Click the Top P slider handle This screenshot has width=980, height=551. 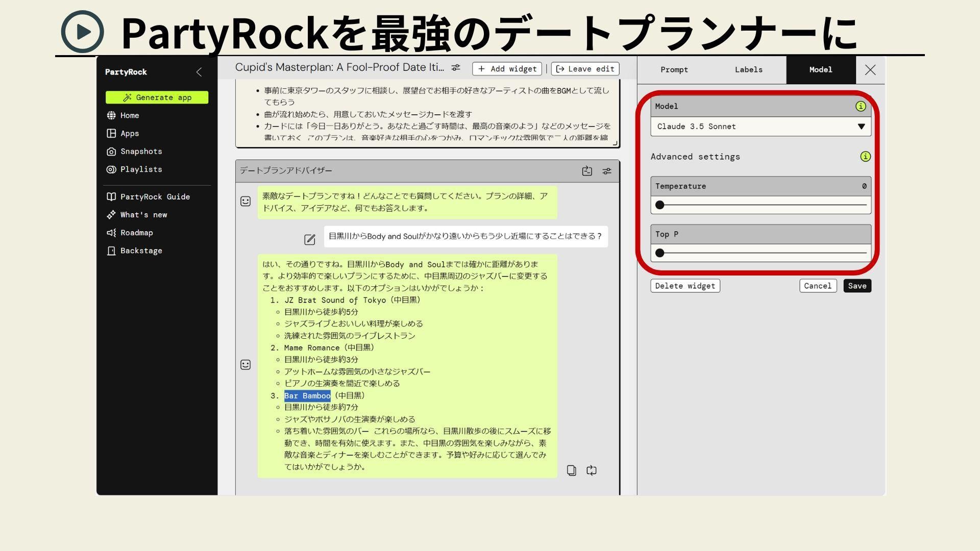(x=660, y=253)
